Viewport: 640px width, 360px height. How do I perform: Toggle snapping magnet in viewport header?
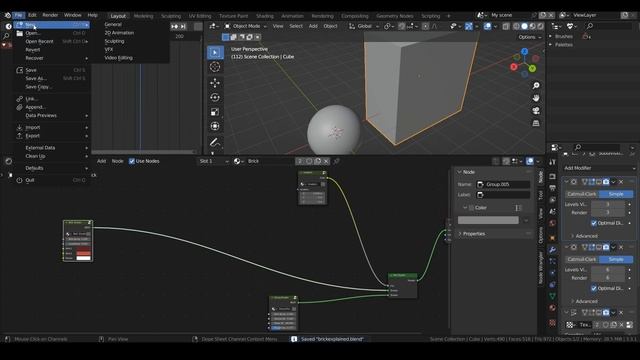pyautogui.click(x=402, y=26)
